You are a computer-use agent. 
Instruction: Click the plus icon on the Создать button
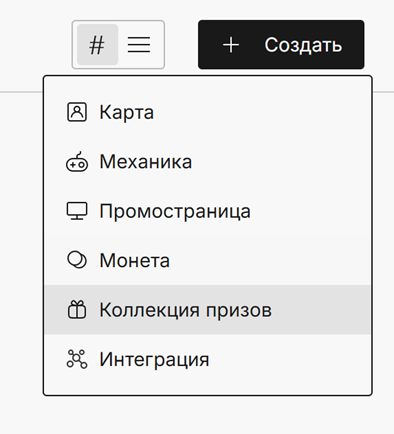click(231, 45)
